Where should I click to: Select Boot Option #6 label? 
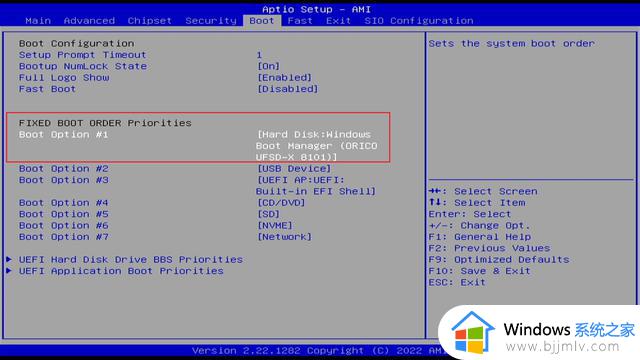click(63, 226)
